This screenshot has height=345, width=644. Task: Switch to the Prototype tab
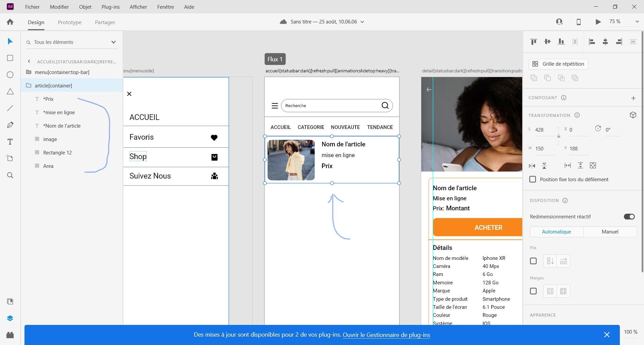click(69, 22)
